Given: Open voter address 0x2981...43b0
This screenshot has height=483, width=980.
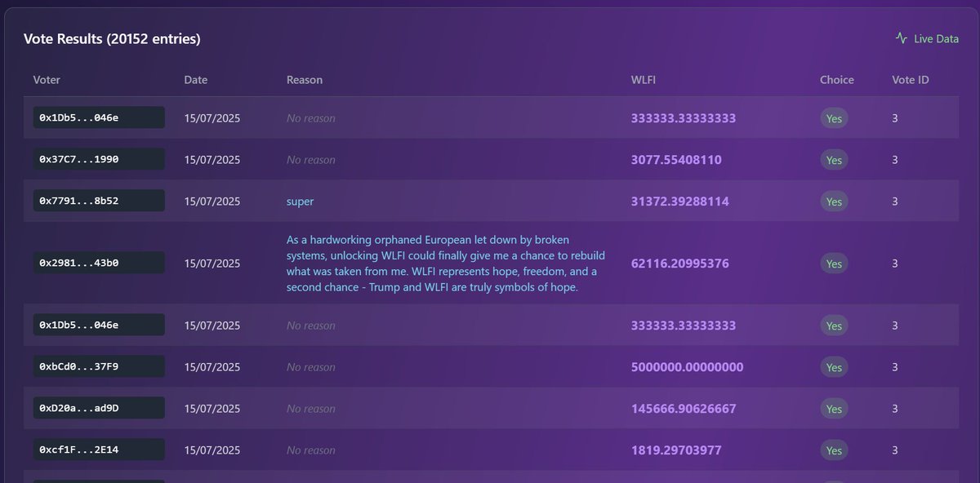Looking at the screenshot, I should tap(99, 263).
